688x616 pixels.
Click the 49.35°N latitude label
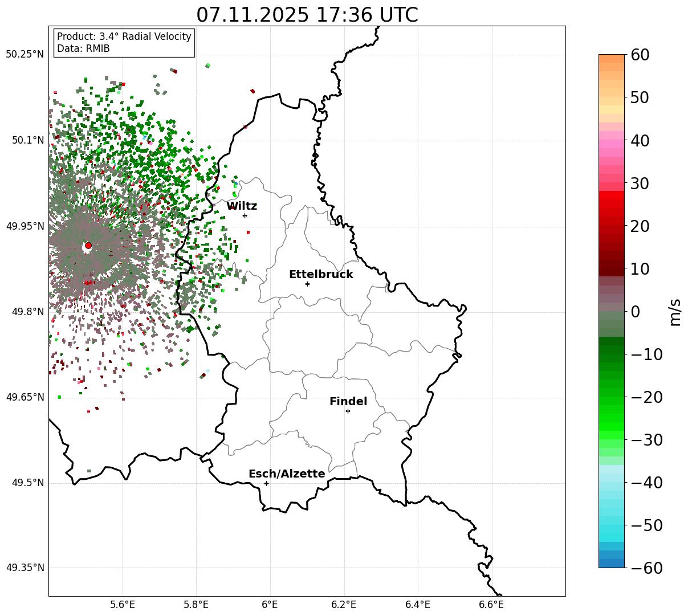coord(25,568)
